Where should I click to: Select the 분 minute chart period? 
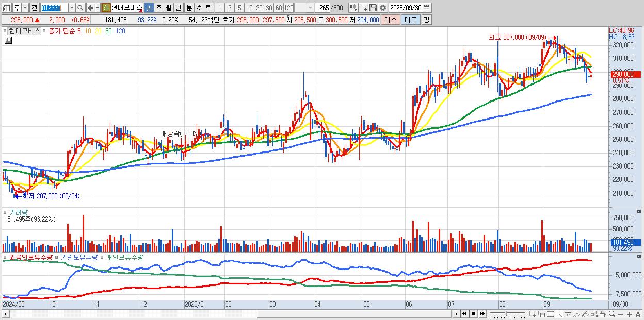click(189, 8)
